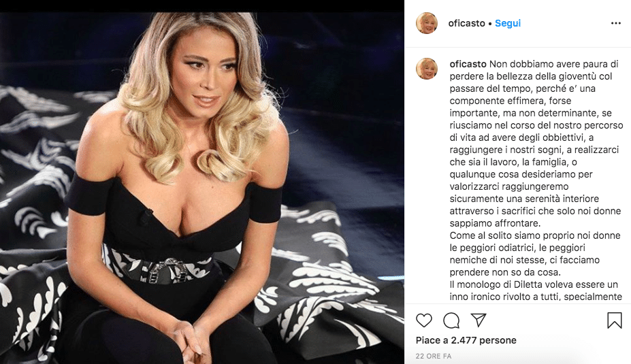Click the caption line starting Non dobbiamo avere paura
The height and width of the screenshot is (364, 631).
pyautogui.click(x=534, y=64)
